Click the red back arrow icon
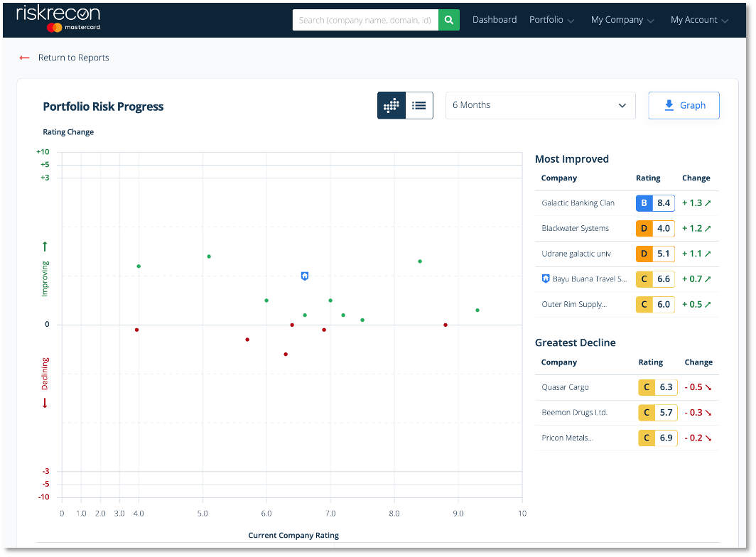Viewport: 756px width, 557px height. click(23, 58)
